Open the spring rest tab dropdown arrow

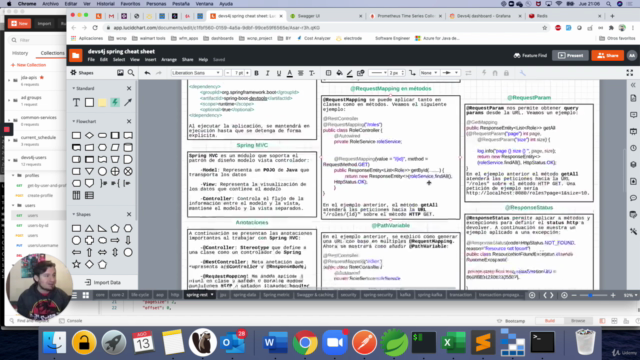(212, 295)
